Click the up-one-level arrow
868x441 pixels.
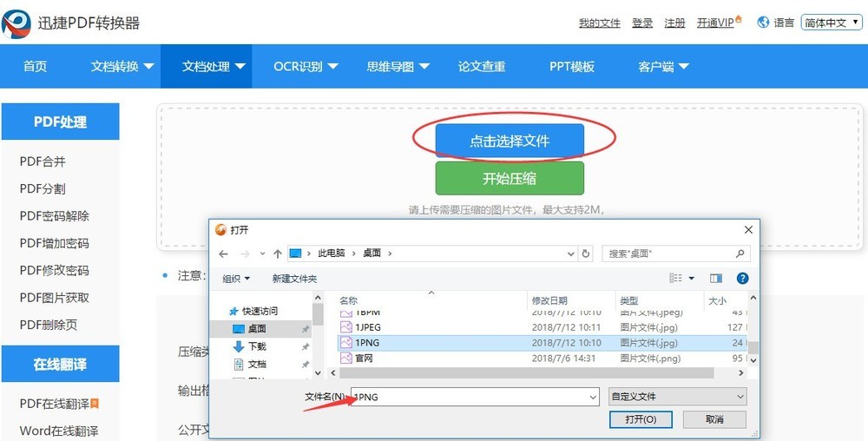coord(278,254)
